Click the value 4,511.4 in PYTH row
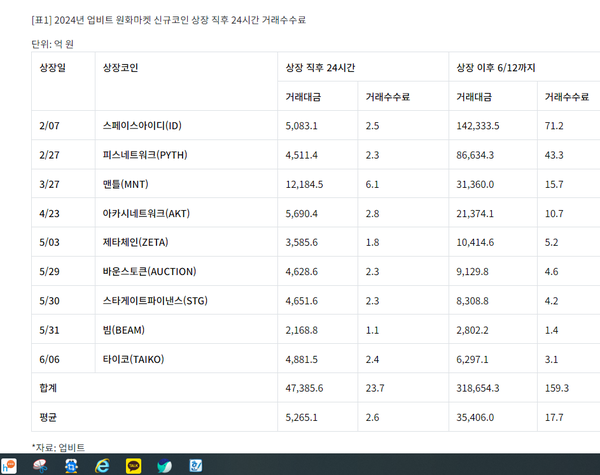This screenshot has height=475, width=600. [x=302, y=155]
